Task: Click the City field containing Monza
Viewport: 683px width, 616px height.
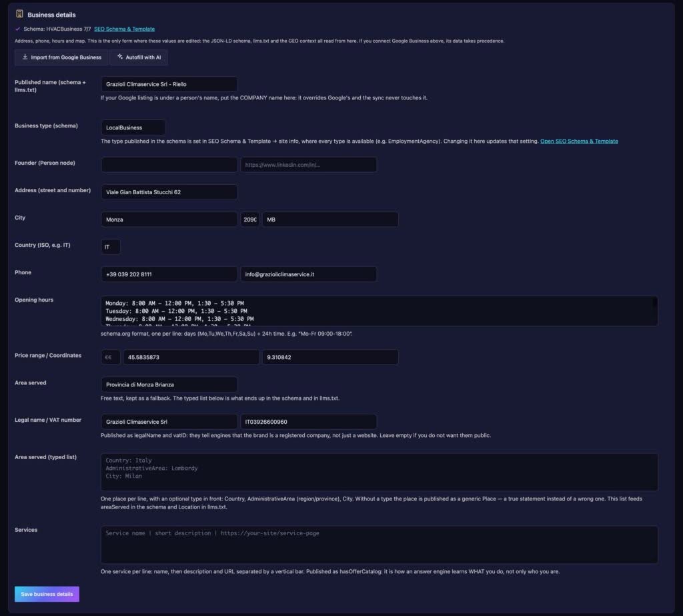Action: [169, 220]
